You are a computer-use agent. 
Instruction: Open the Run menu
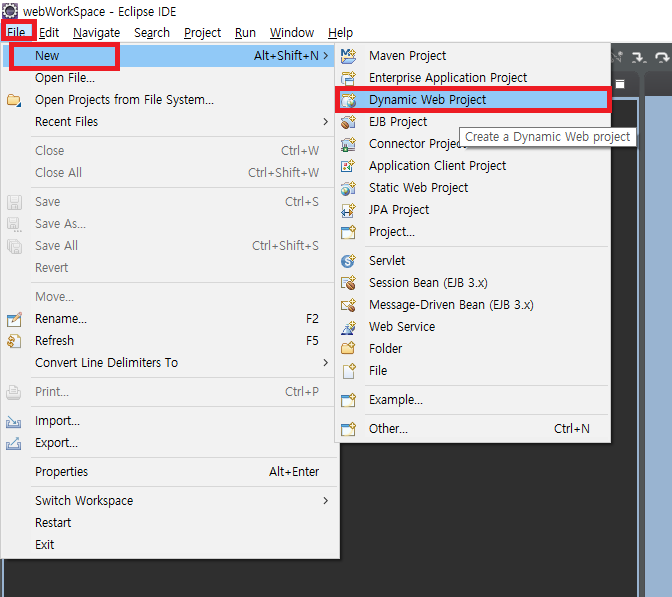tap(245, 33)
